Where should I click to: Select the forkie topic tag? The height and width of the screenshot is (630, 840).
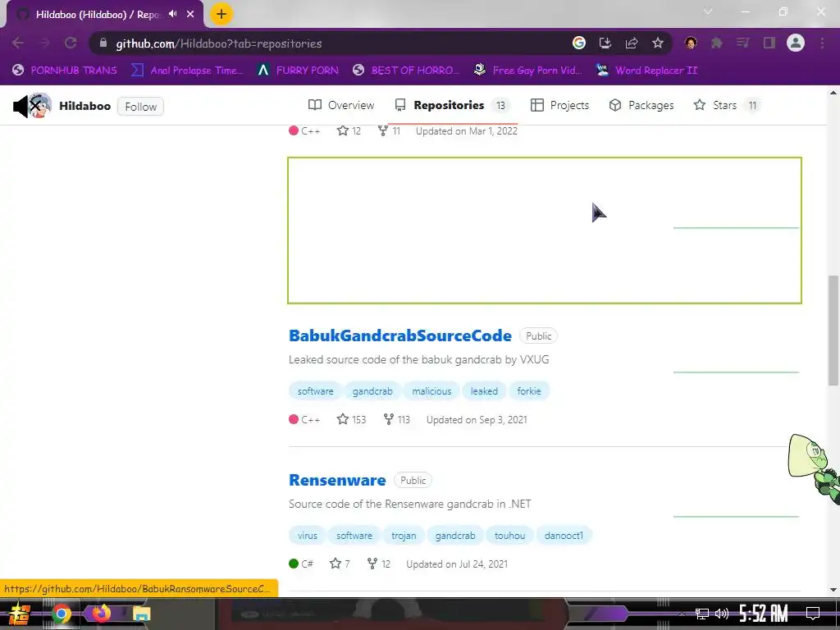click(x=529, y=391)
